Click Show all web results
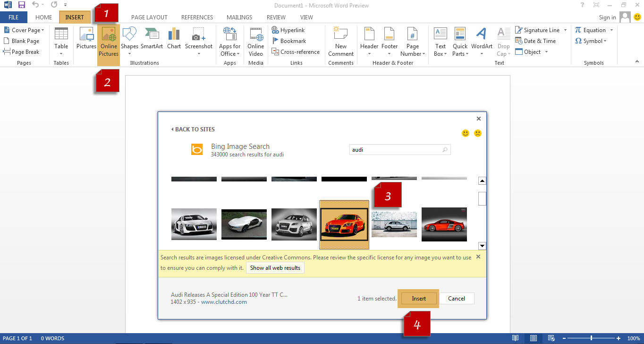 [275, 268]
